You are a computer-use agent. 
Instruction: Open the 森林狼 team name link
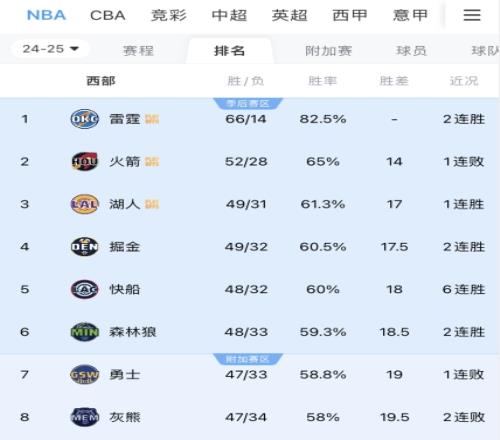(x=133, y=332)
